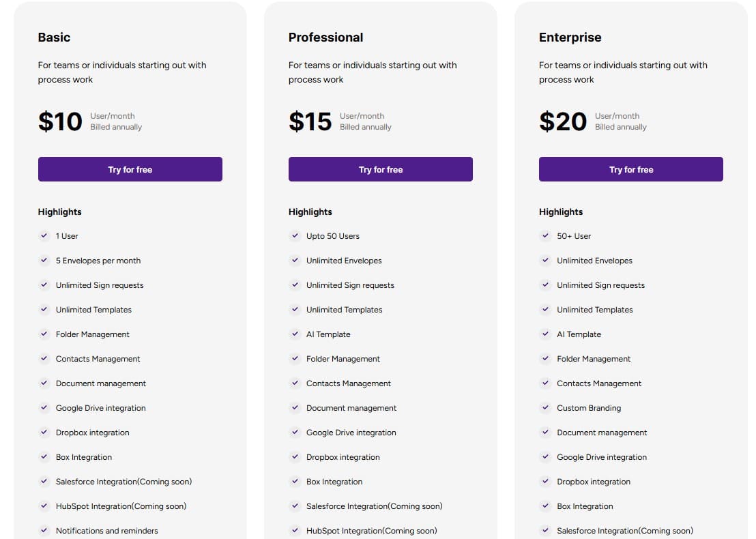Click the checkmark beside 50+ User
This screenshot has width=756, height=539.
[x=545, y=236]
